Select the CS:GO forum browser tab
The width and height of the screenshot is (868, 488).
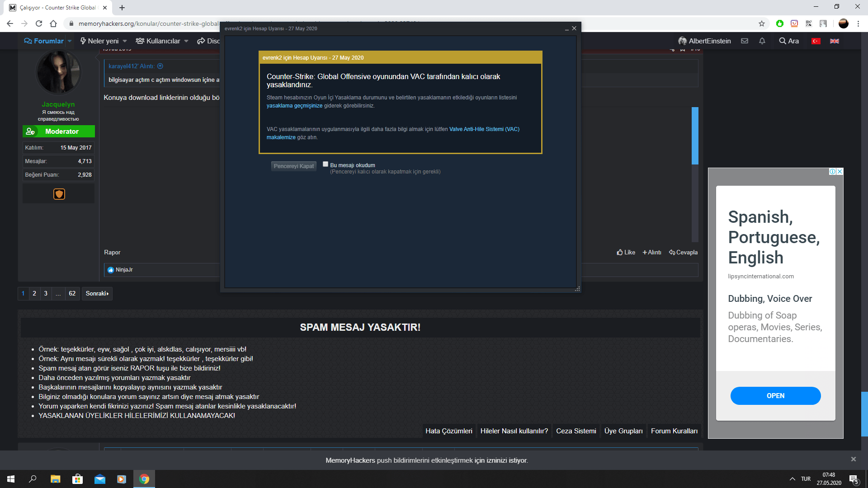(58, 8)
